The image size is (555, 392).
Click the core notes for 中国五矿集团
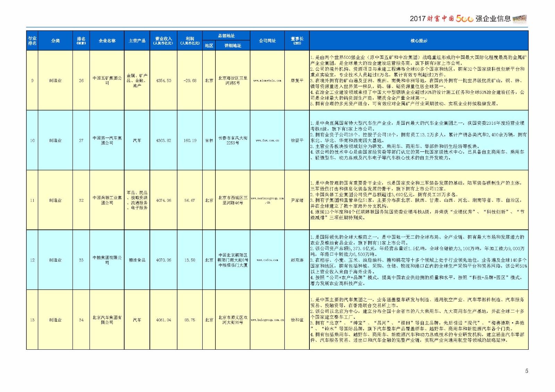[419, 80]
